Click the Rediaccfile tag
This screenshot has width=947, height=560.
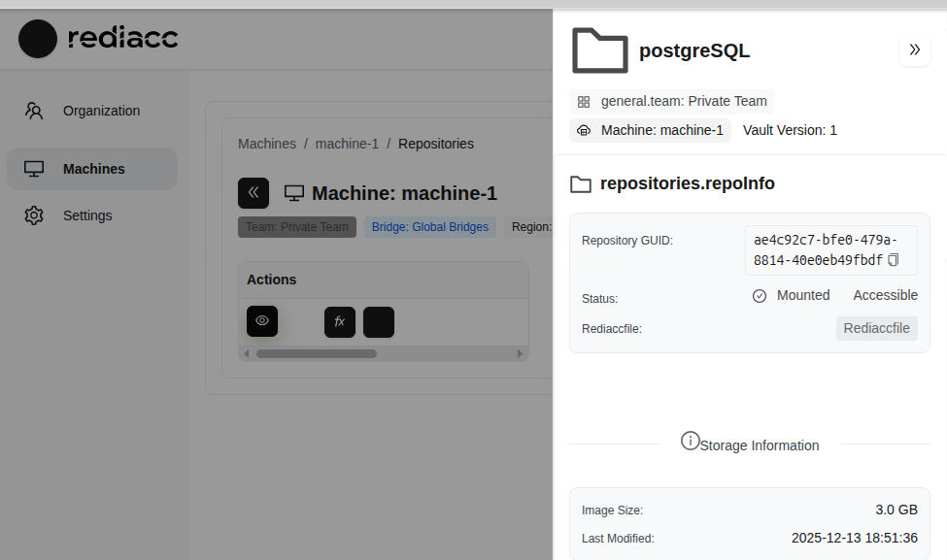[x=876, y=328]
